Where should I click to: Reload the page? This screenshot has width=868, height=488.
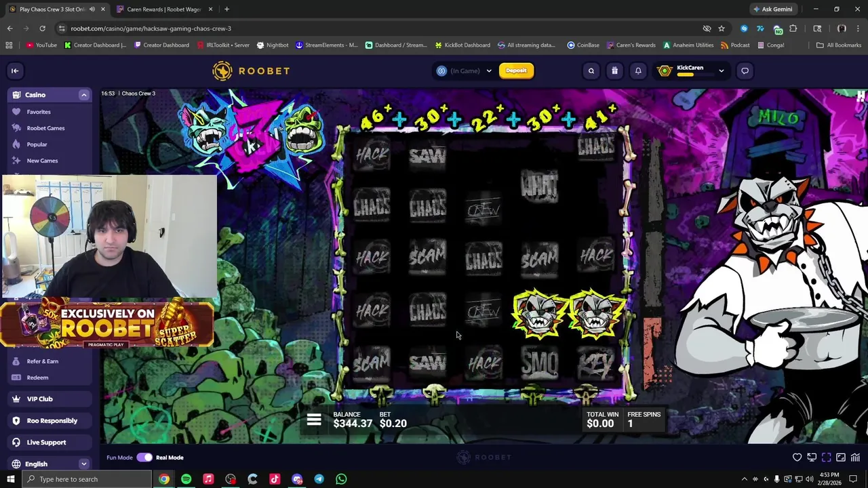[42, 28]
